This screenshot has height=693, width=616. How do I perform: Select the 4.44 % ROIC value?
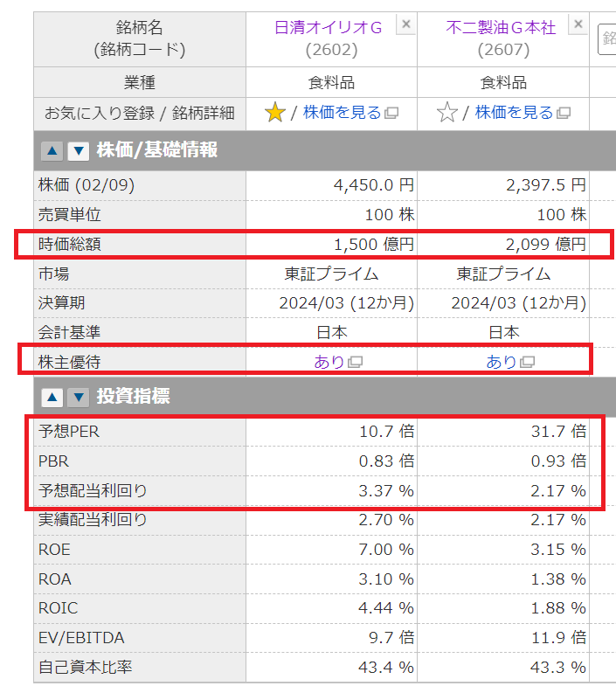[386, 608]
